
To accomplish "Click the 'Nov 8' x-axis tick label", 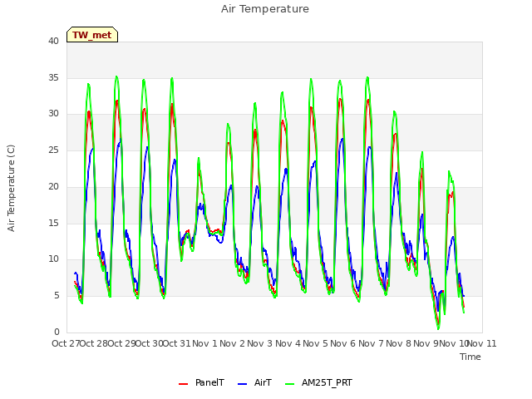I will [x=399, y=343].
